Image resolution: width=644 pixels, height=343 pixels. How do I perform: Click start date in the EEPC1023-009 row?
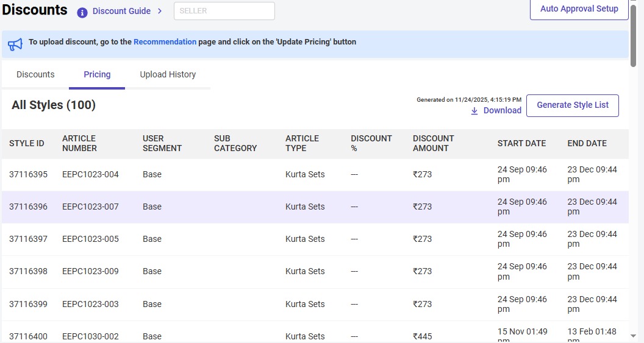[522, 272]
